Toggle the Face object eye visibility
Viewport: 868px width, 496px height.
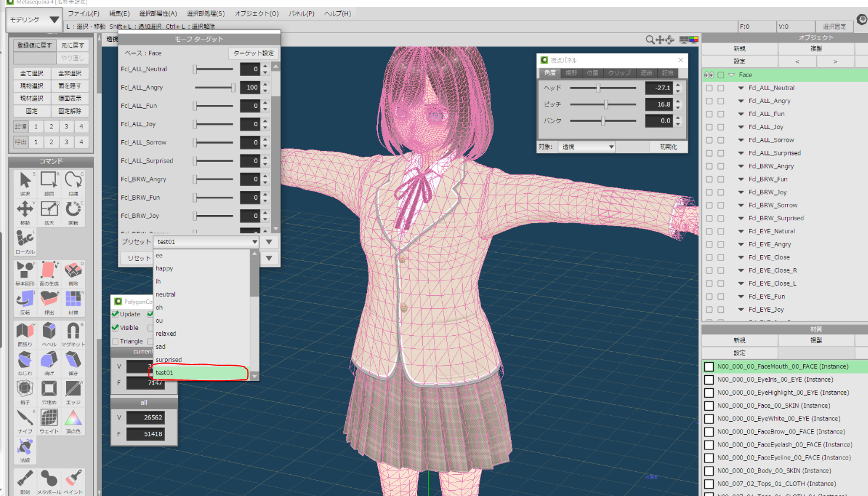point(709,75)
